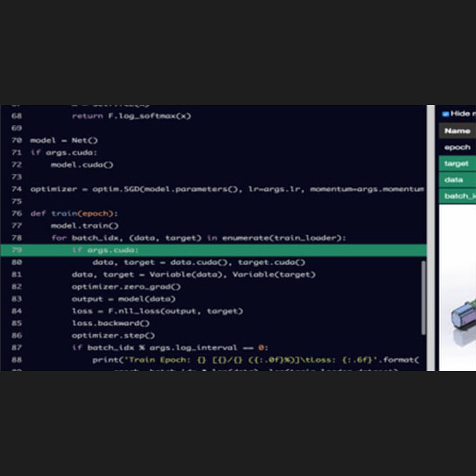Click the 'optimizer.step()' line
Image resolution: width=476 pixels, height=476 pixels.
coord(113,336)
